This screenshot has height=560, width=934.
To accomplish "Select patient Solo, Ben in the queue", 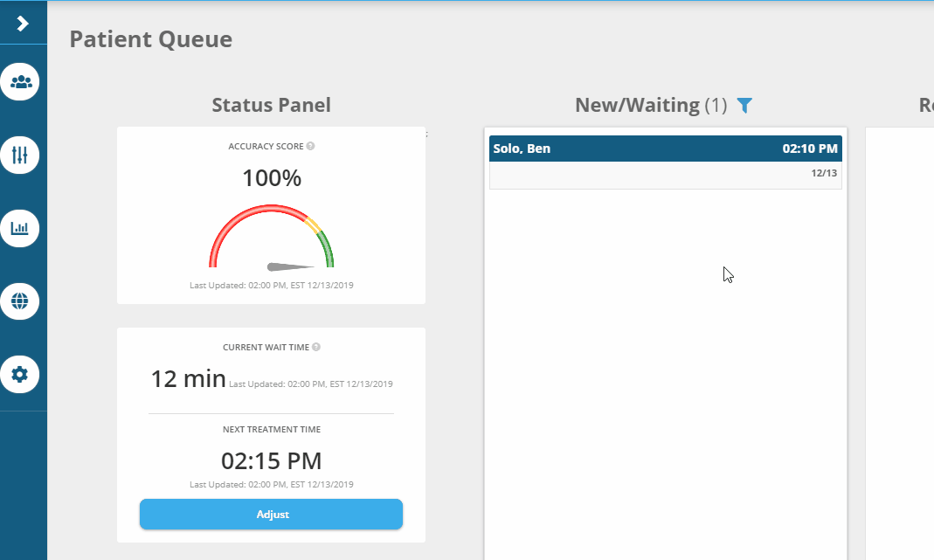I will tap(522, 149).
